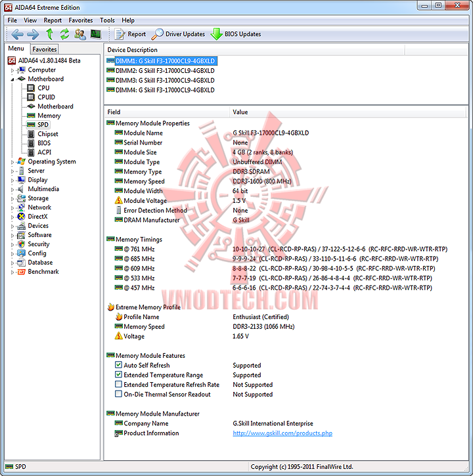Go back with the Back arrow icon
Screen dimensions: 473x476
(17, 34)
